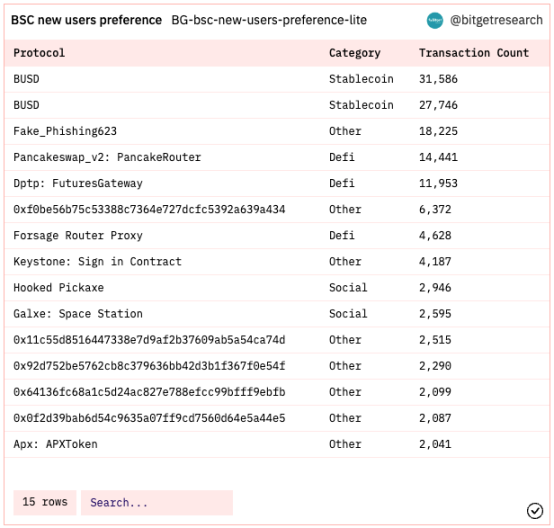Viewport: 554px width, 528px height.
Task: Select the Pancakeswap_v2: PancakeRouter cell
Action: pyautogui.click(x=107, y=157)
